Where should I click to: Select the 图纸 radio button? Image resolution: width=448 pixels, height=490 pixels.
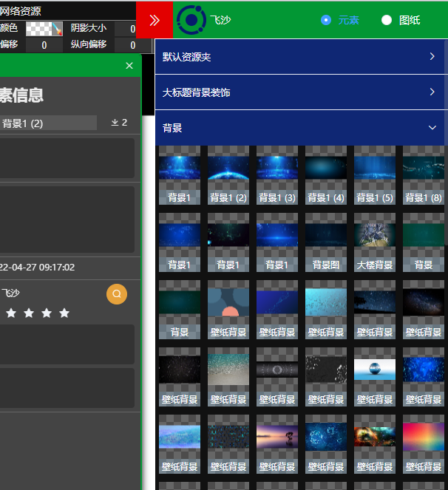point(387,20)
